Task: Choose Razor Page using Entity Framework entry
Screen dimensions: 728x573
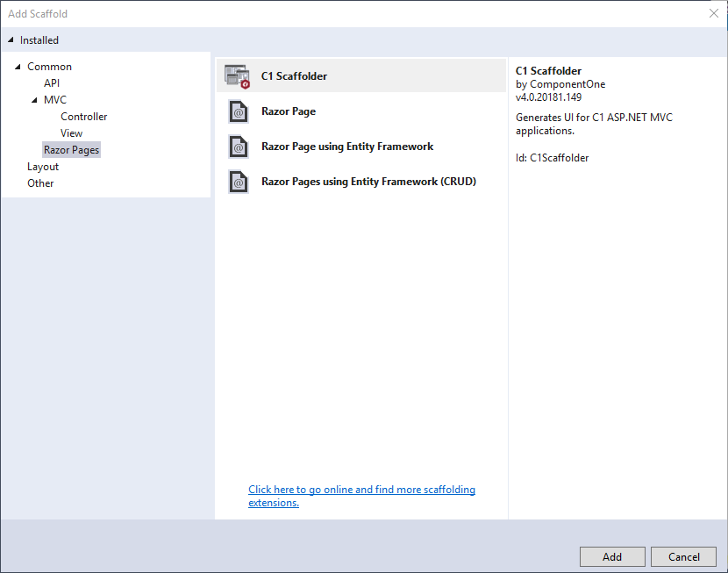Action: (361, 147)
